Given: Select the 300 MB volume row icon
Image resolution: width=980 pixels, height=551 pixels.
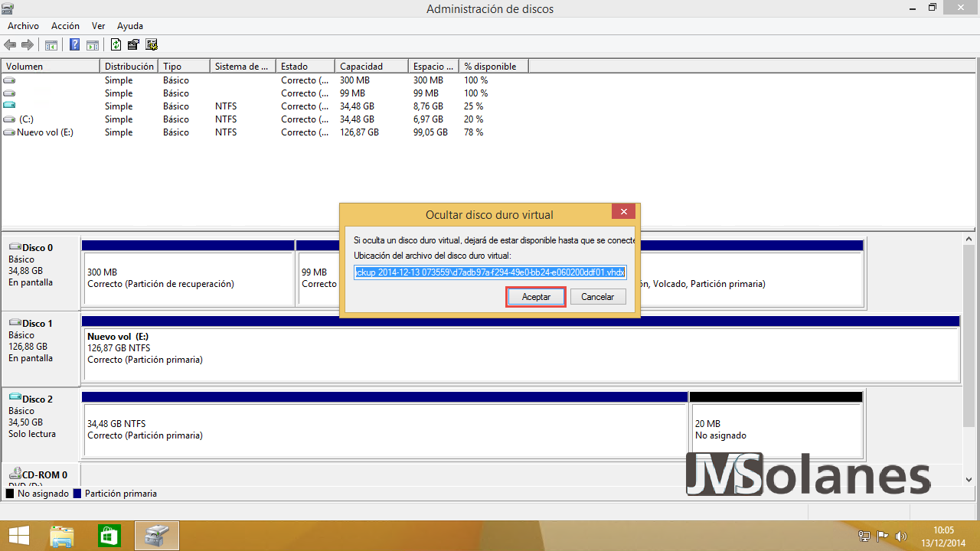Looking at the screenshot, I should pyautogui.click(x=9, y=80).
